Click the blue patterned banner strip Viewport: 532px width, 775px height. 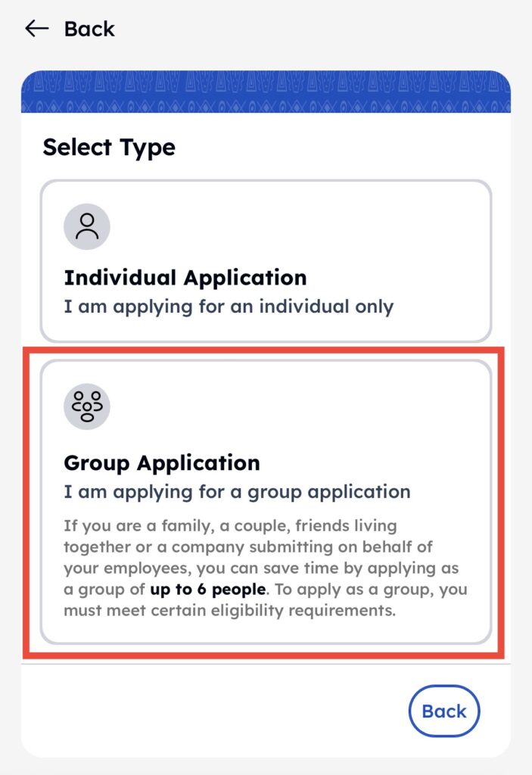pos(266,92)
